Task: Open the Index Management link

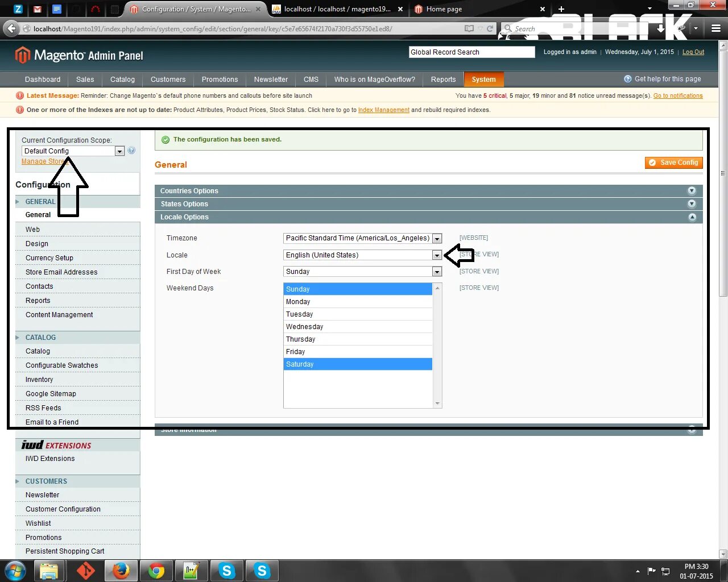Action: (x=384, y=110)
